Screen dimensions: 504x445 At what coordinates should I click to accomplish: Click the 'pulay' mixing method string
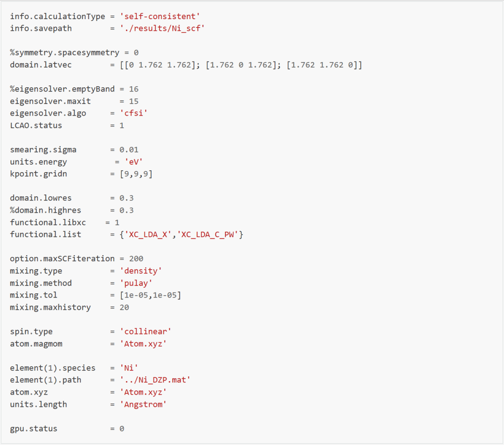tap(136, 283)
